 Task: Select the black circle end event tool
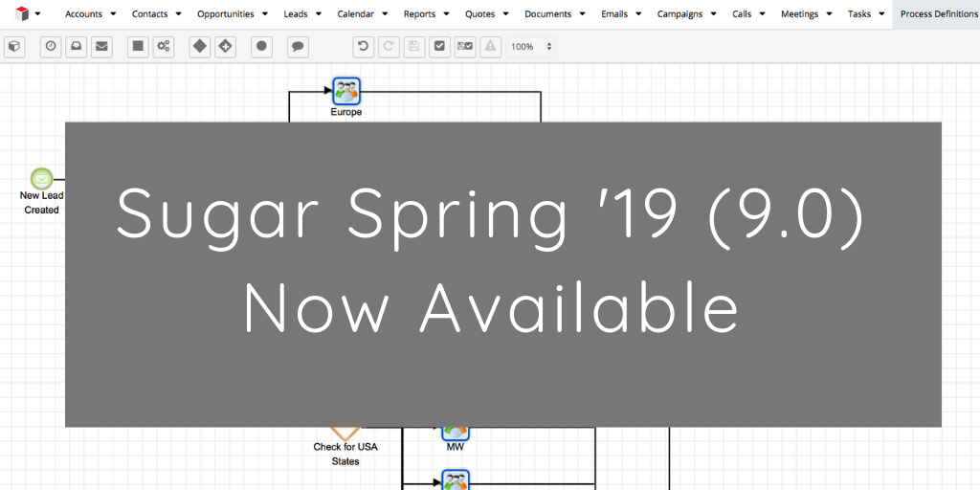pyautogui.click(x=262, y=46)
